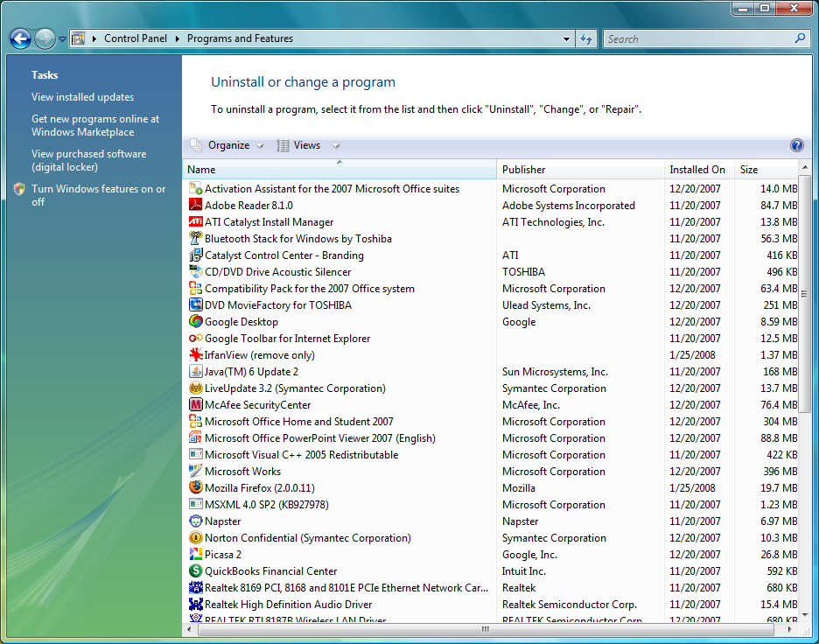Expand the address bar history dropdown
The height and width of the screenshot is (644, 819).
click(566, 39)
